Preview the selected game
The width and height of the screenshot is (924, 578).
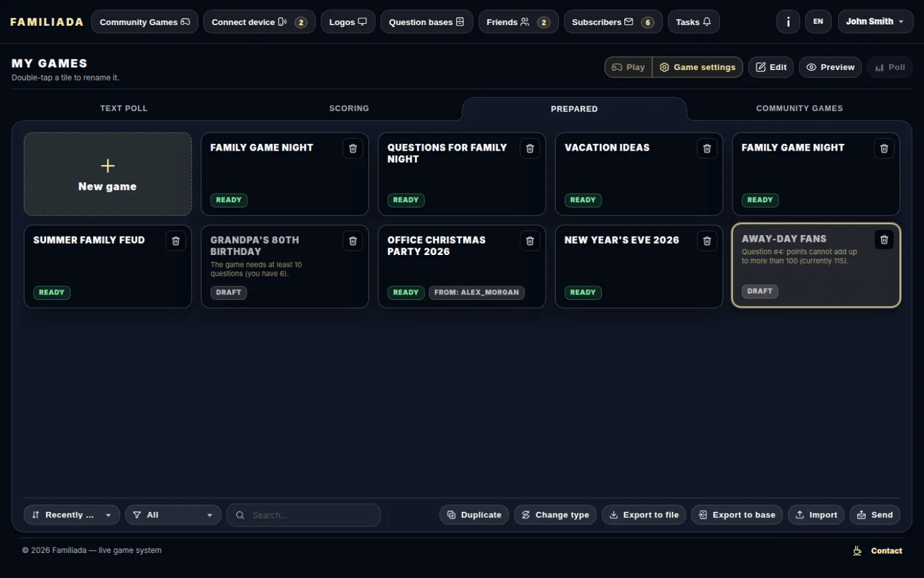click(830, 67)
